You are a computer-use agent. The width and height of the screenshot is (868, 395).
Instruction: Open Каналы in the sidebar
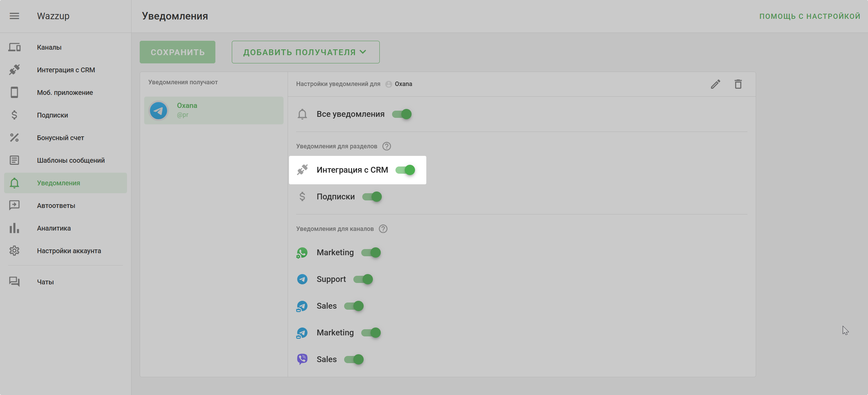pos(65,47)
